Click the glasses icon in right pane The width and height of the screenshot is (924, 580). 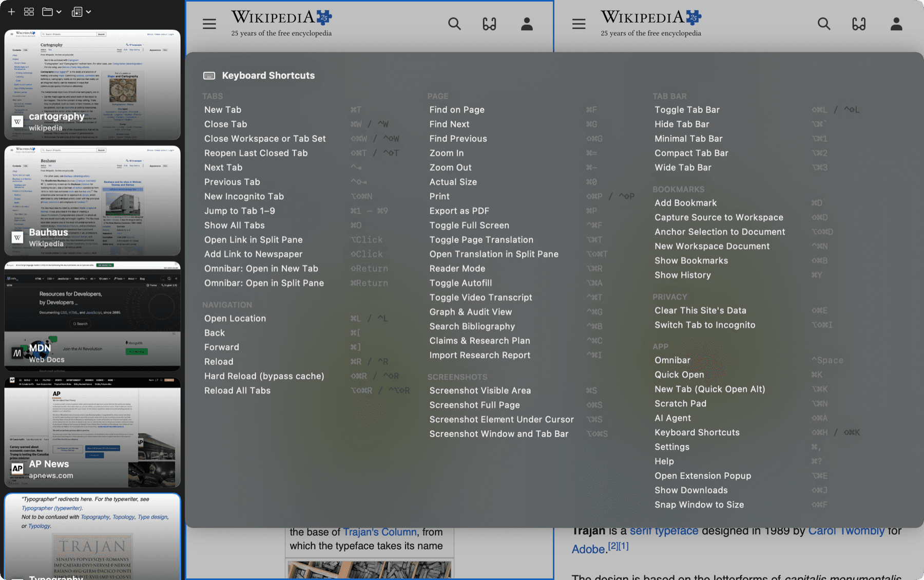pos(859,24)
